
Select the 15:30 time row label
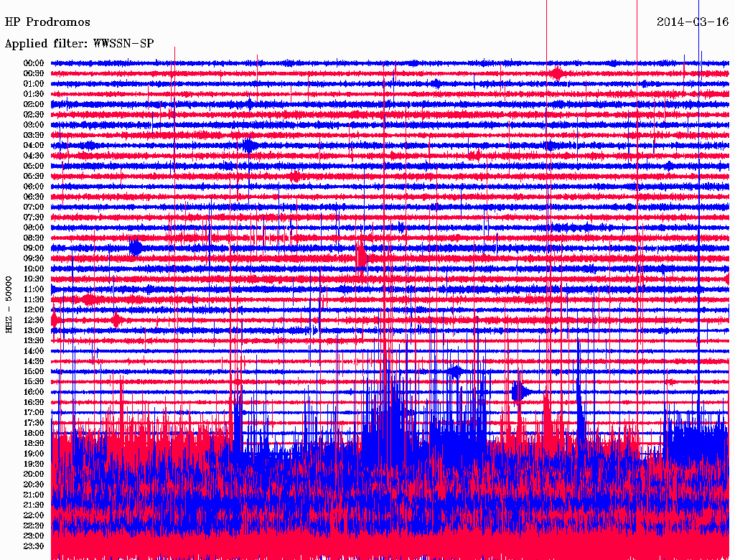(x=34, y=382)
